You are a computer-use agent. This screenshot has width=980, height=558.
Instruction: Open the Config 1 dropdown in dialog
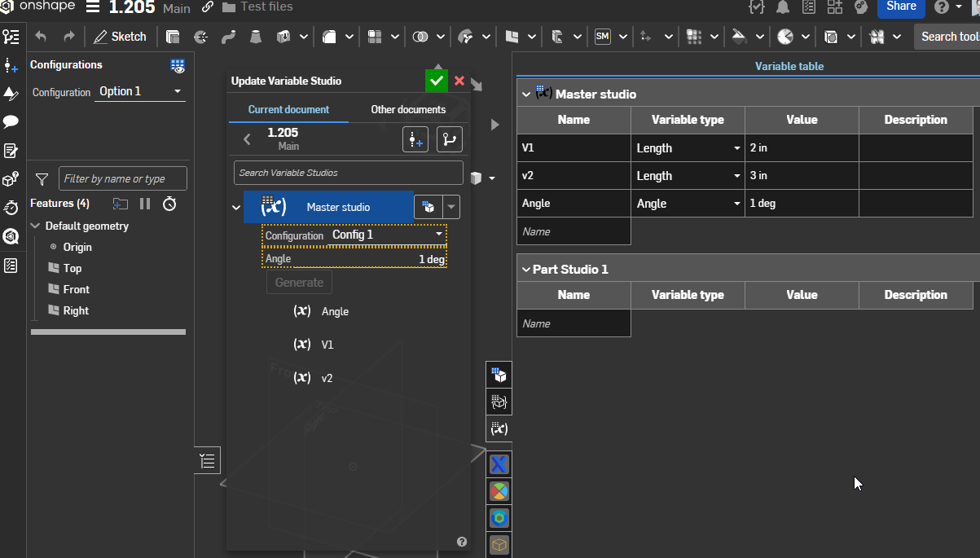point(387,235)
